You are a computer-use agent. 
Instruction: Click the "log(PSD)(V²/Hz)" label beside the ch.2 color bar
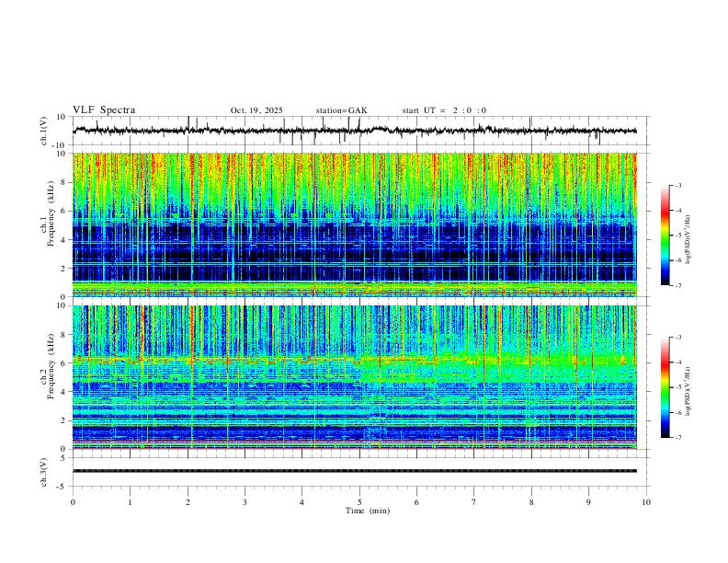click(x=688, y=392)
